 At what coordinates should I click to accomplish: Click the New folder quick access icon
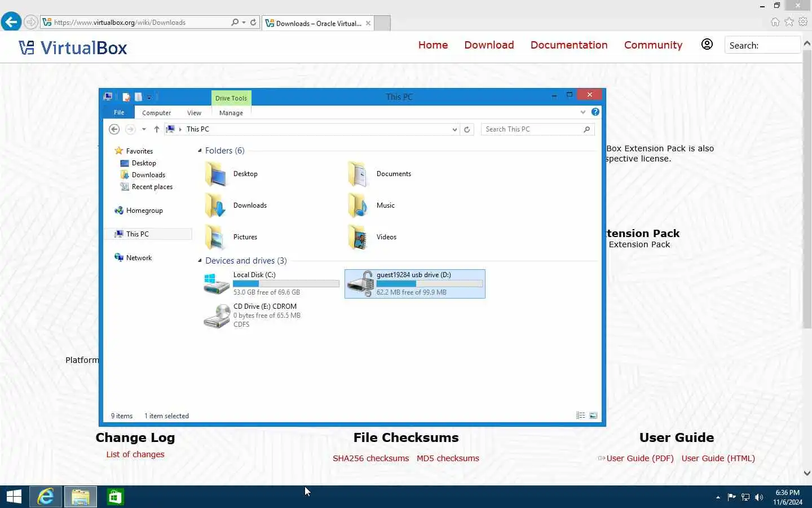coord(138,97)
